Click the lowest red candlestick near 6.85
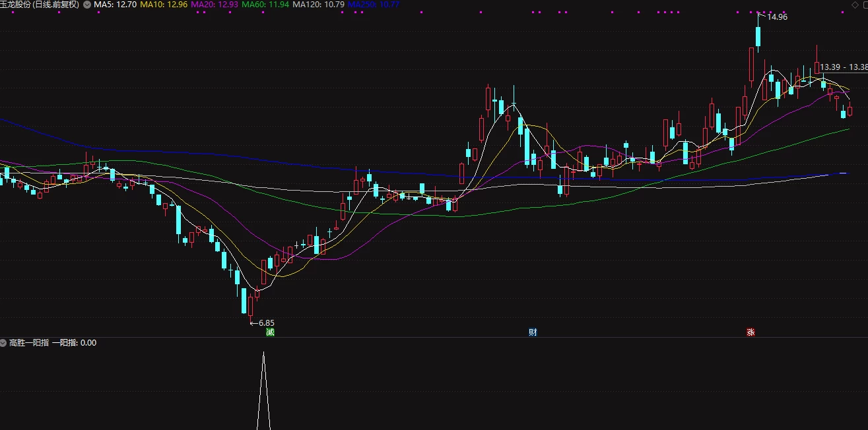Image resolution: width=868 pixels, height=430 pixels. coord(250,307)
